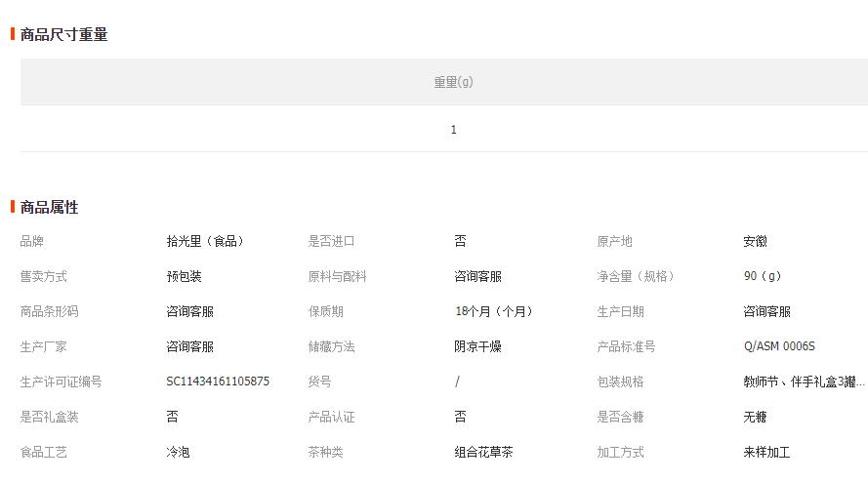
Task: Select the net content value 90（g）
Action: point(763,276)
